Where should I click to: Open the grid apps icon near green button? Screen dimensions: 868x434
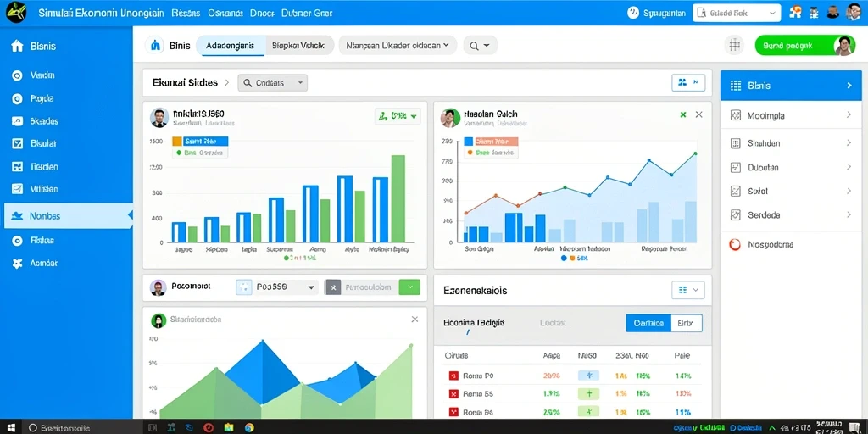tap(735, 46)
